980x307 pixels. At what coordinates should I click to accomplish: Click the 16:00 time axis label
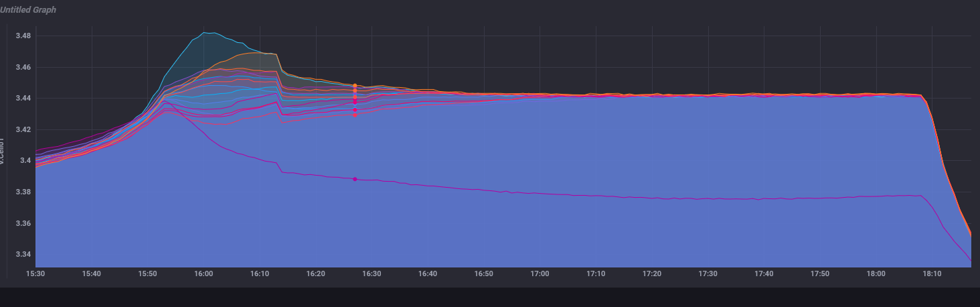pyautogui.click(x=203, y=273)
